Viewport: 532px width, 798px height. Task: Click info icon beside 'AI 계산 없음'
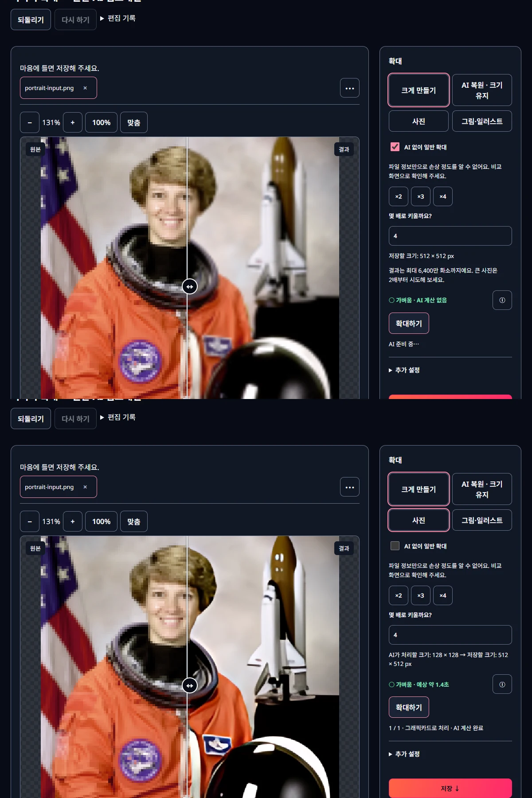click(502, 300)
